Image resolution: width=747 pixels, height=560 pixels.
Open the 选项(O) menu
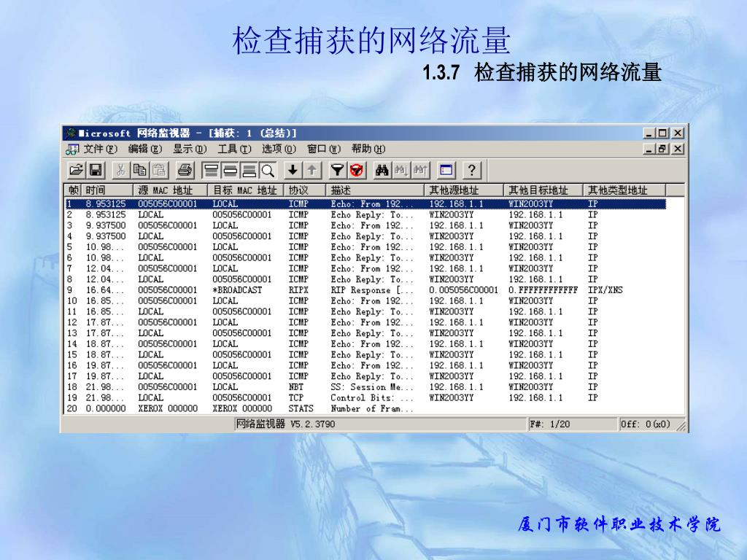tap(279, 149)
